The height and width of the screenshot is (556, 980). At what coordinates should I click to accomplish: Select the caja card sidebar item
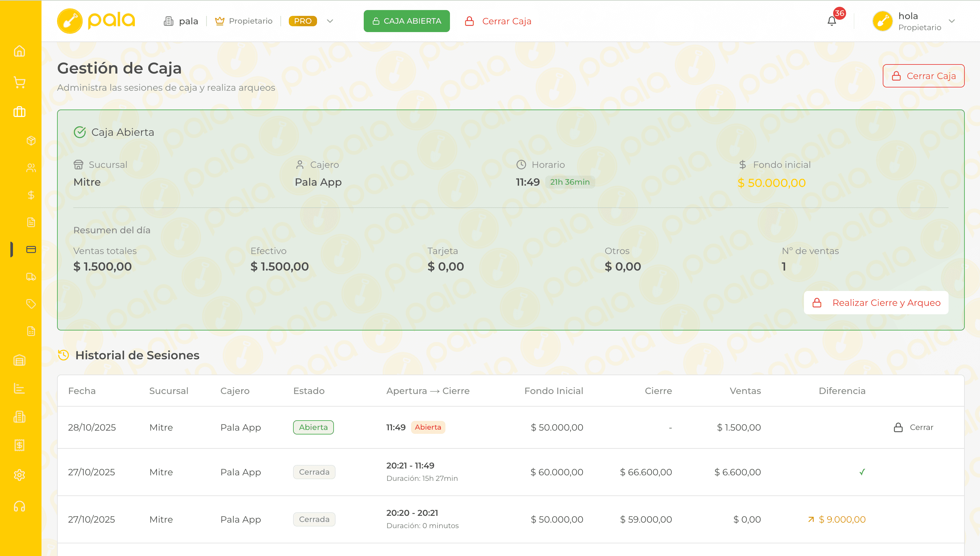tap(31, 249)
